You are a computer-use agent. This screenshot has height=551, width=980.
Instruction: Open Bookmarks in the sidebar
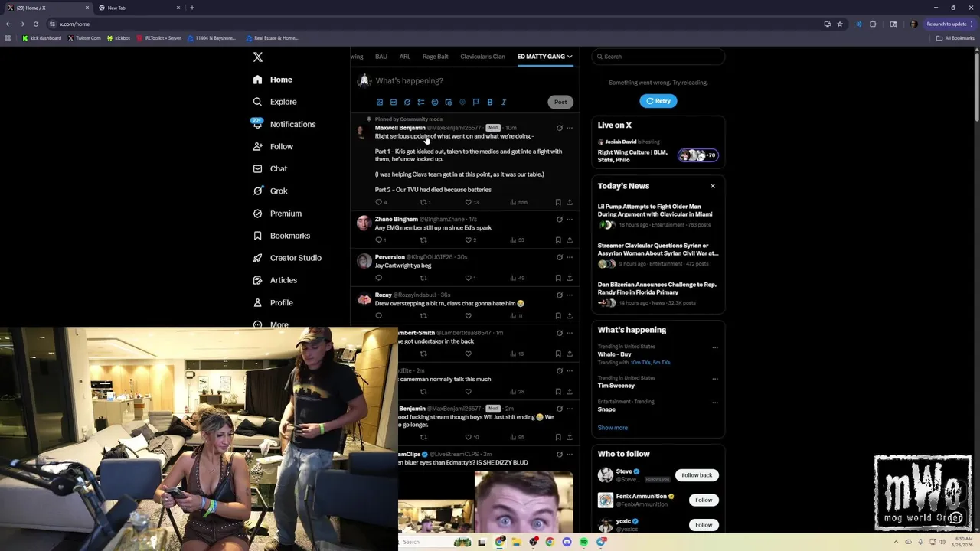tap(281, 236)
